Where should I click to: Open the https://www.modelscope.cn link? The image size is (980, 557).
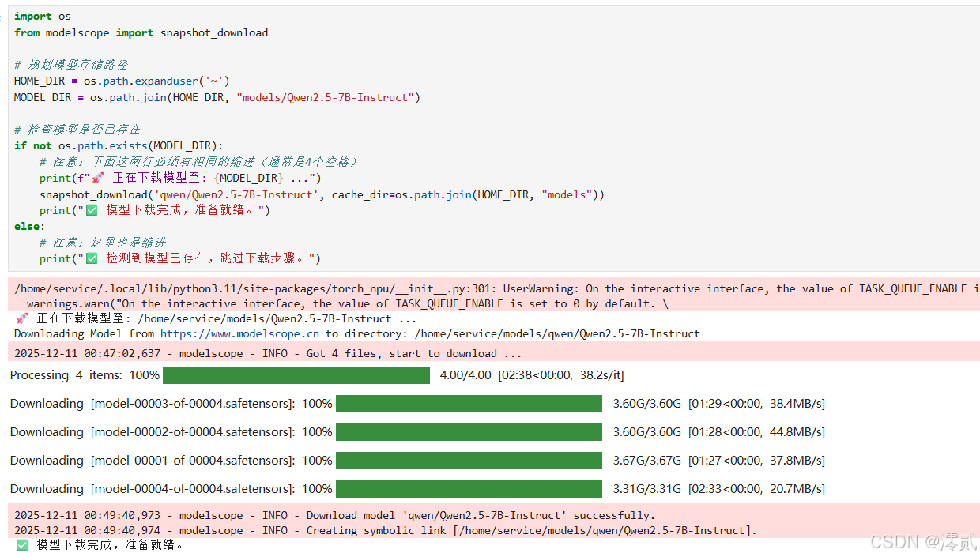(x=239, y=333)
